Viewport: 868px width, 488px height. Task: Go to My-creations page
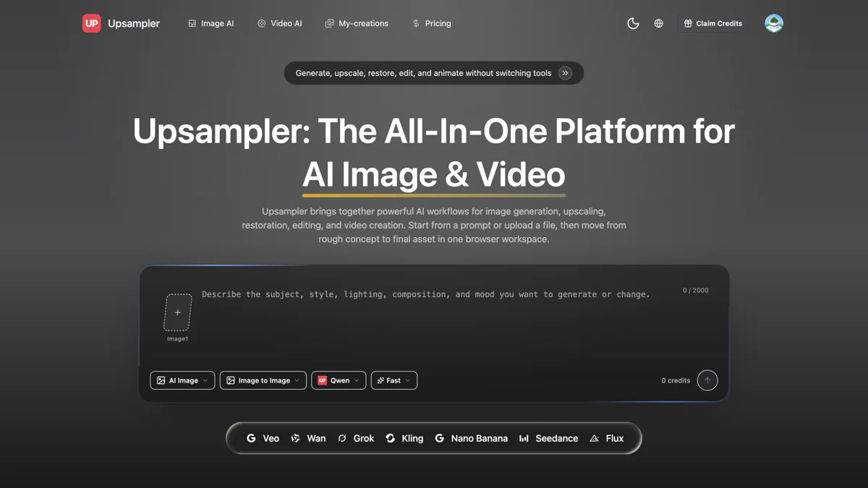point(357,23)
